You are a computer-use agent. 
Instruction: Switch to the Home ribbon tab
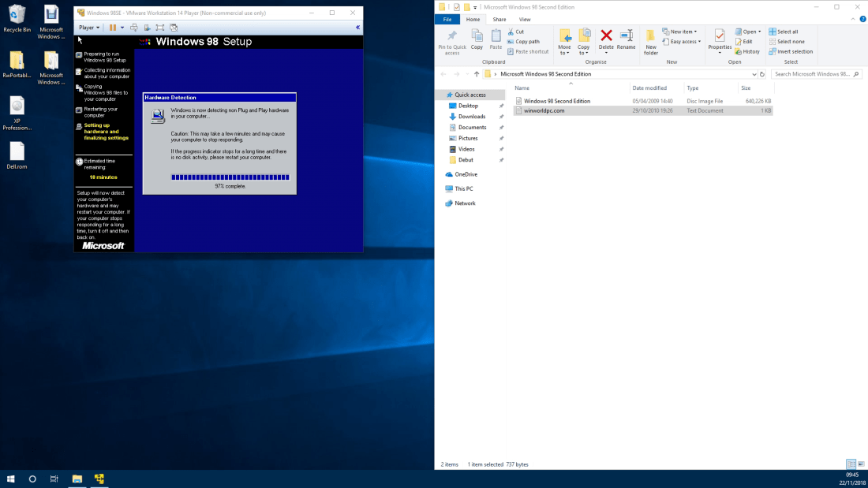click(x=473, y=20)
